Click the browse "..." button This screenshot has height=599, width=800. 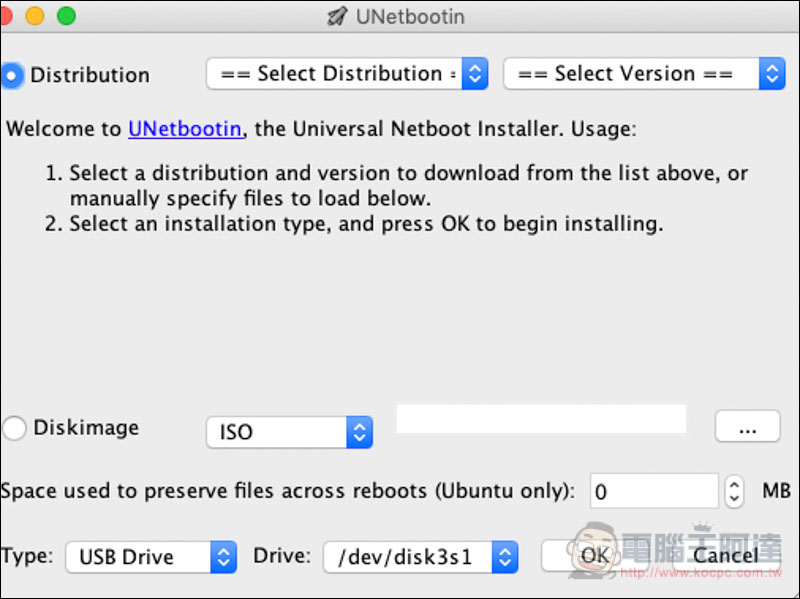tap(747, 427)
